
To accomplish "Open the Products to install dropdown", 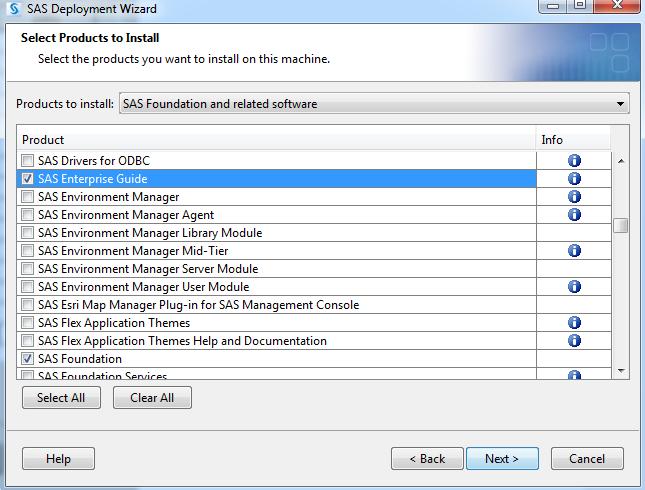I will (x=374, y=104).
